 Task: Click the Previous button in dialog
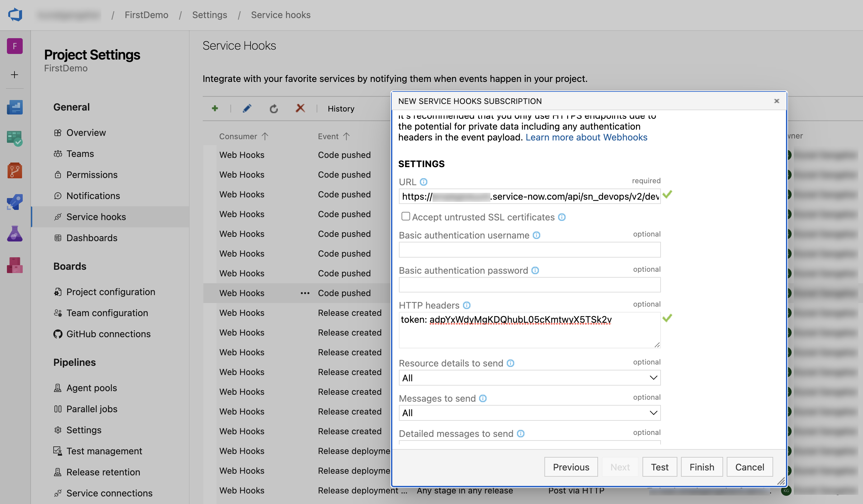(571, 467)
